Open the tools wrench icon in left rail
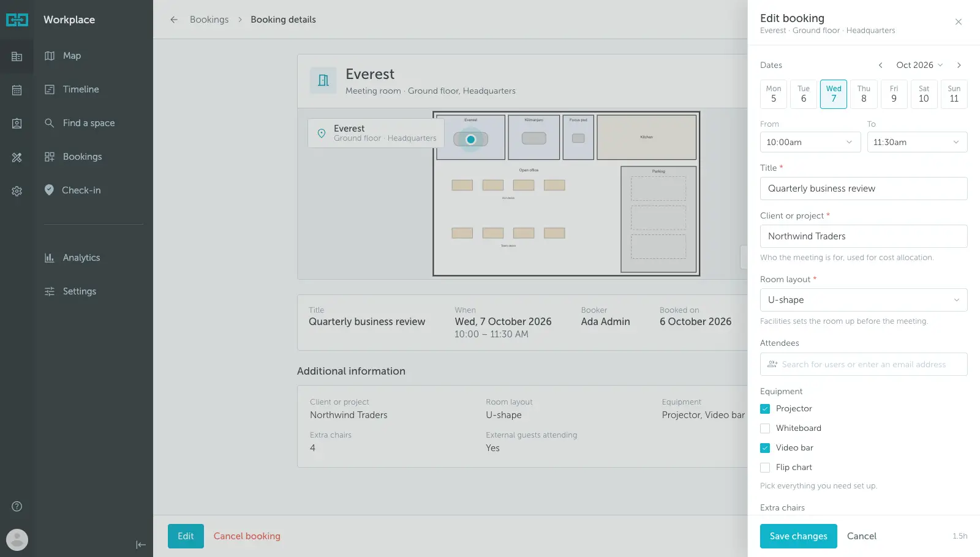Viewport: 980px width, 557px height. (17, 157)
